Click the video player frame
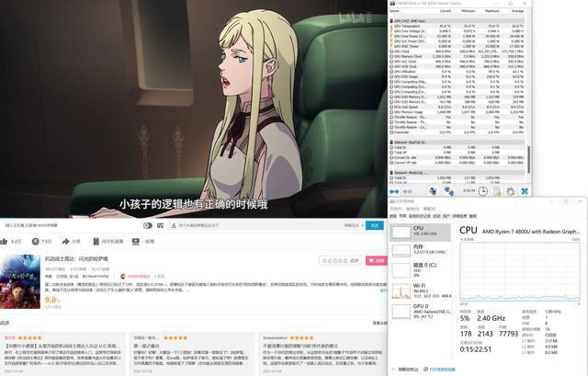 pos(194,108)
